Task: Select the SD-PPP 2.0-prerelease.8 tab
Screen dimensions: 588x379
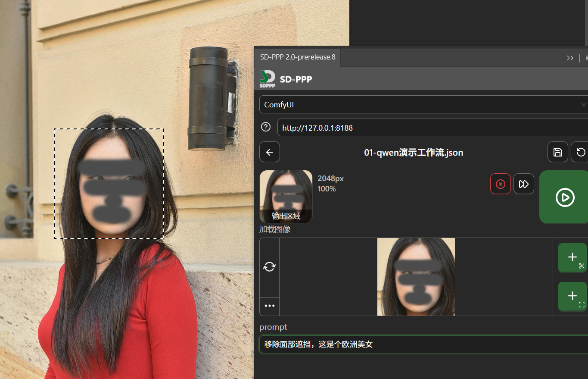Action: point(298,57)
